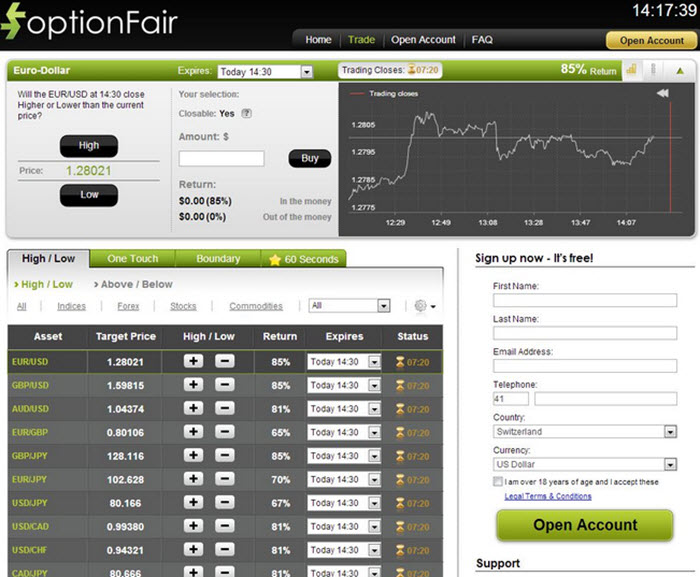This screenshot has height=577, width=700.
Task: Select the EUR/JPY asset name
Action: point(29,479)
